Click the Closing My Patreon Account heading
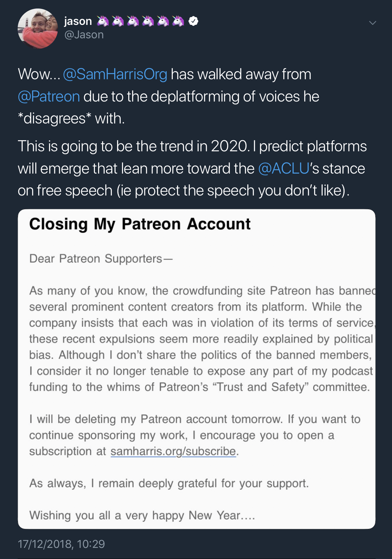The width and height of the screenshot is (392, 559). [140, 224]
